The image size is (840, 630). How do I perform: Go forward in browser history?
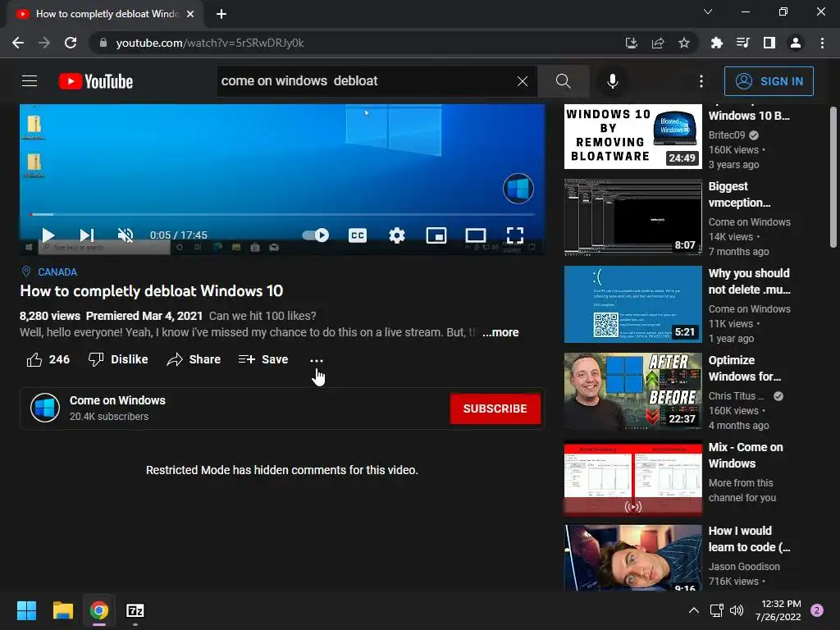tap(44, 43)
